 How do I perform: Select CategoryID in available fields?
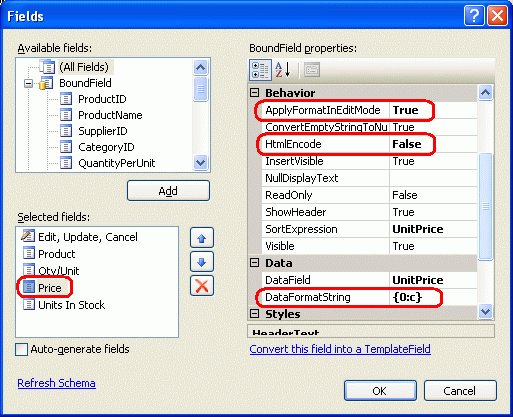[x=106, y=147]
